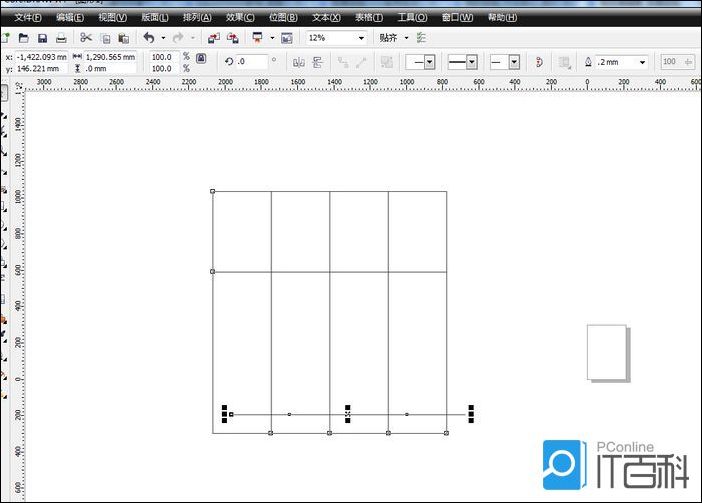Open the 文本(X) menu

326,17
